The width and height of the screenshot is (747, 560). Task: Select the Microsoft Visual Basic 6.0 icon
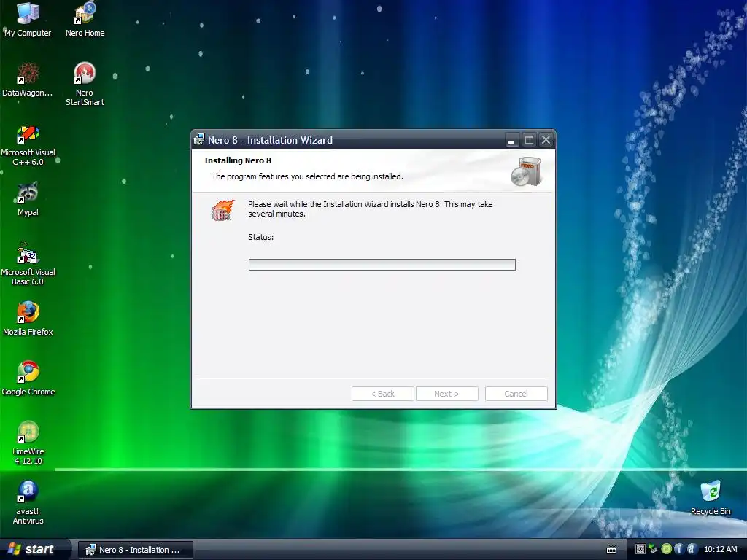[28, 264]
